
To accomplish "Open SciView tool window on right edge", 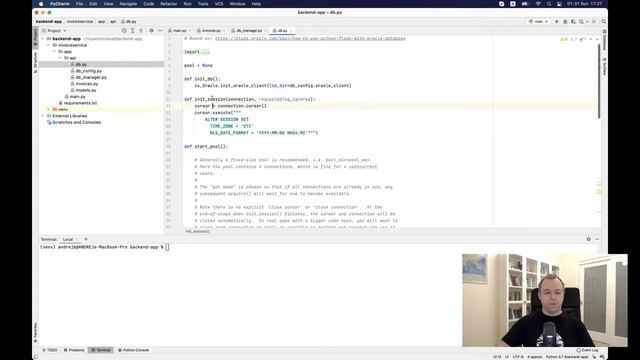I will coord(604,66).
